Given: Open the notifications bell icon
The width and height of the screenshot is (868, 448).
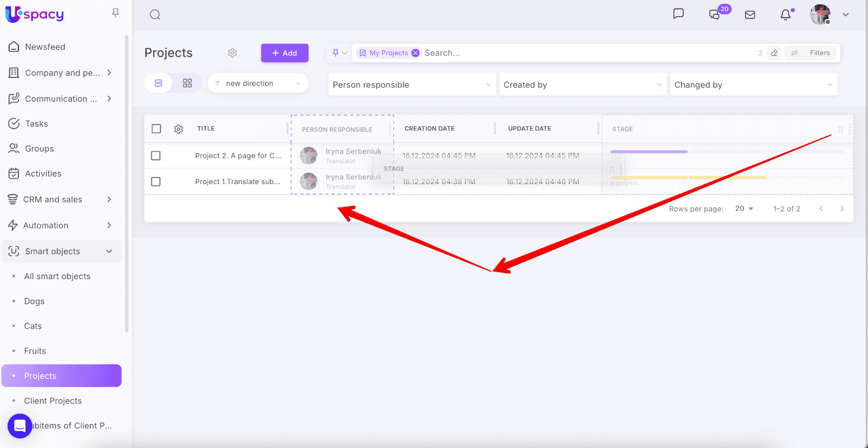Looking at the screenshot, I should click(x=785, y=15).
